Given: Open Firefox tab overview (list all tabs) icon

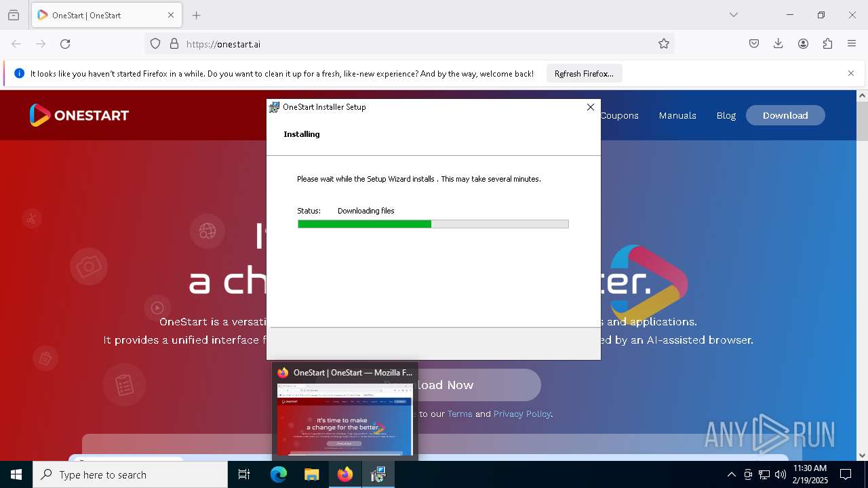Looking at the screenshot, I should pos(14,15).
